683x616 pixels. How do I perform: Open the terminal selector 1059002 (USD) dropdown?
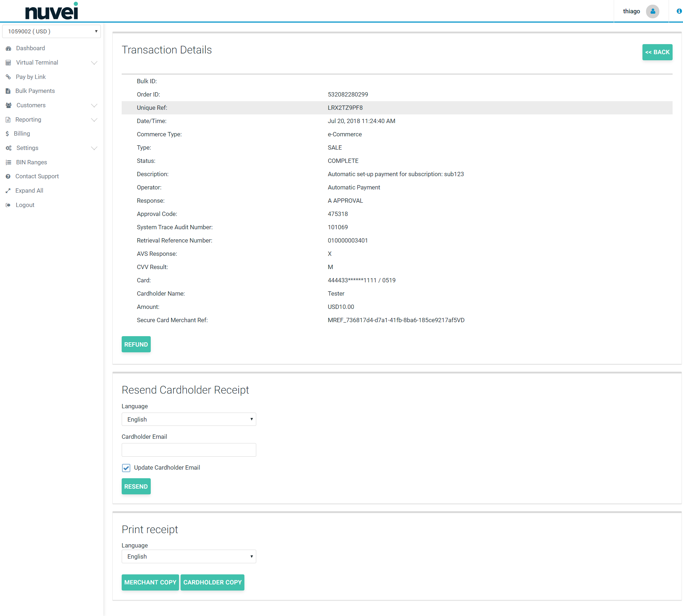point(51,32)
